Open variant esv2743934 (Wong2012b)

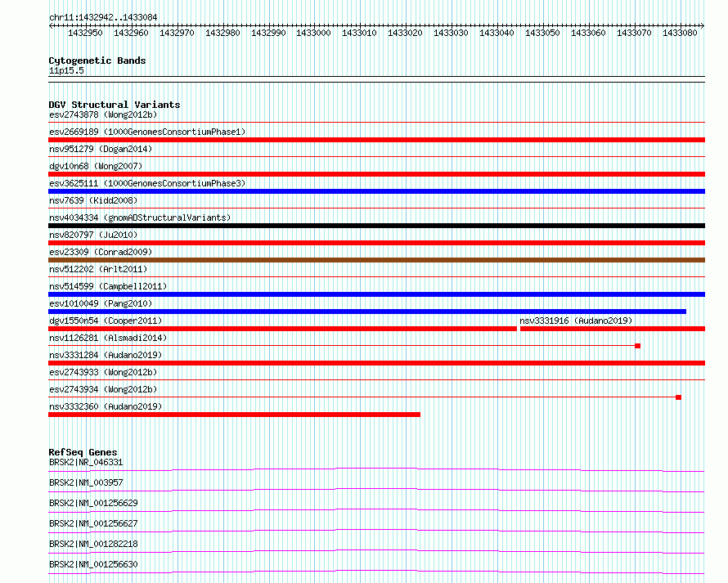(x=103, y=389)
